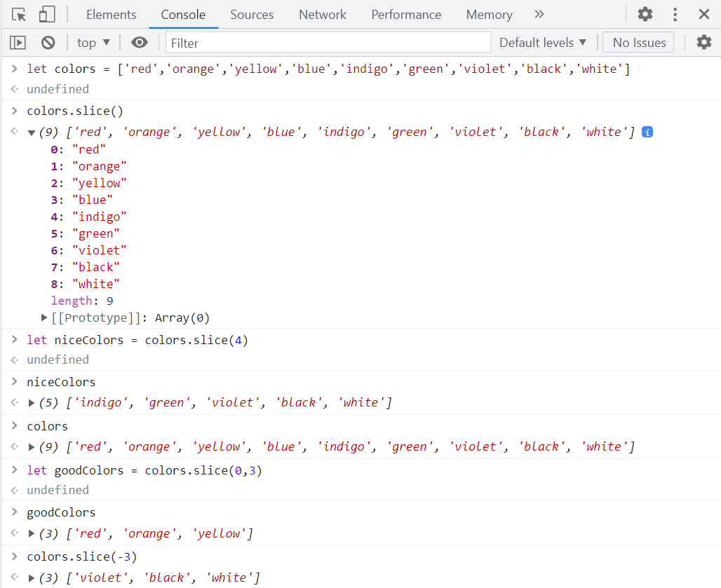The image size is (721, 588).
Task: Click the length: 9 property line
Action: point(82,301)
